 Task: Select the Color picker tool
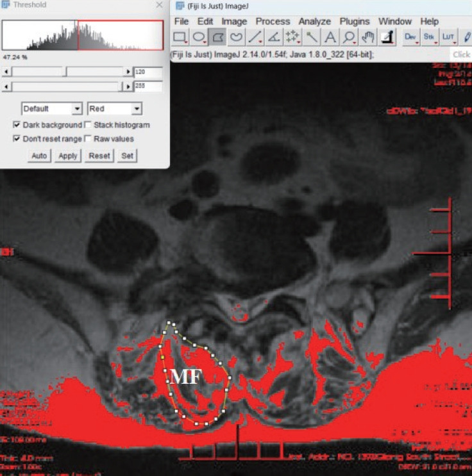point(387,37)
